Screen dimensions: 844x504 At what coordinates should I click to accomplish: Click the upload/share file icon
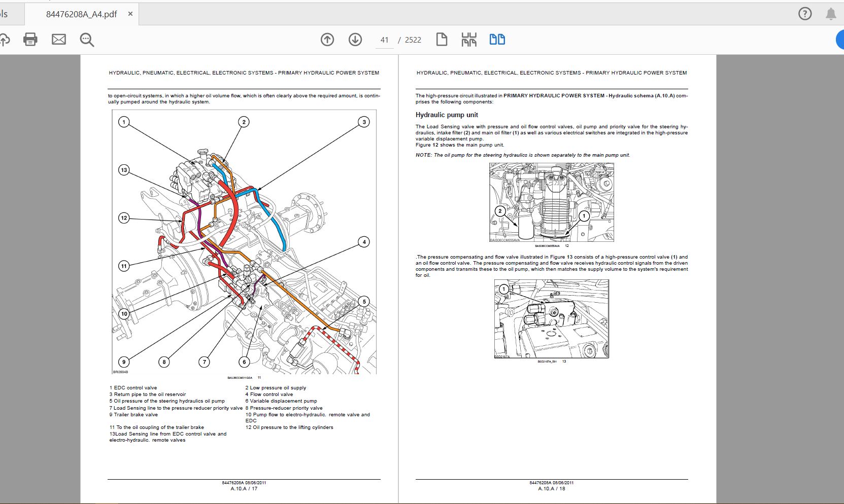point(4,40)
